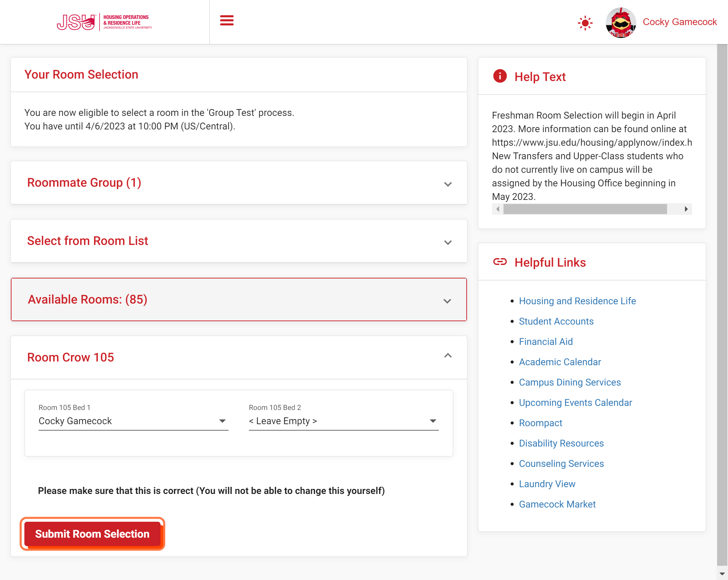Expand the Available Rooms (85) panel

(239, 299)
